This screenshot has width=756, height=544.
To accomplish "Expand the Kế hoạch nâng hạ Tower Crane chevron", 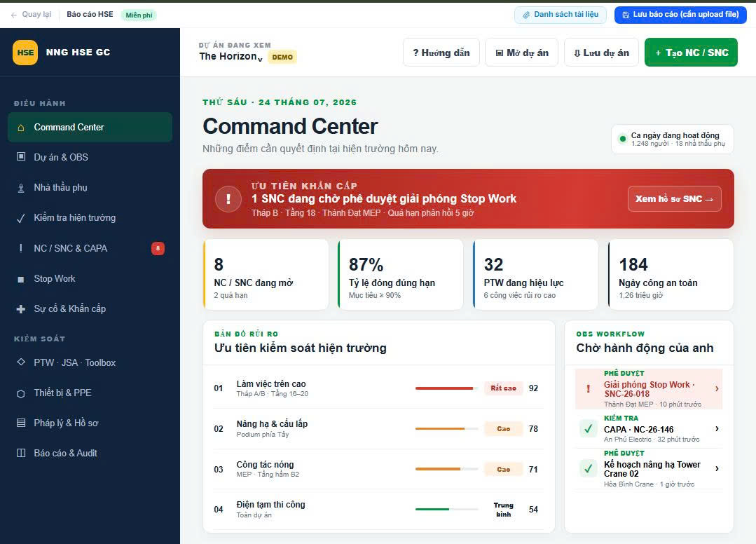I will click(x=717, y=468).
